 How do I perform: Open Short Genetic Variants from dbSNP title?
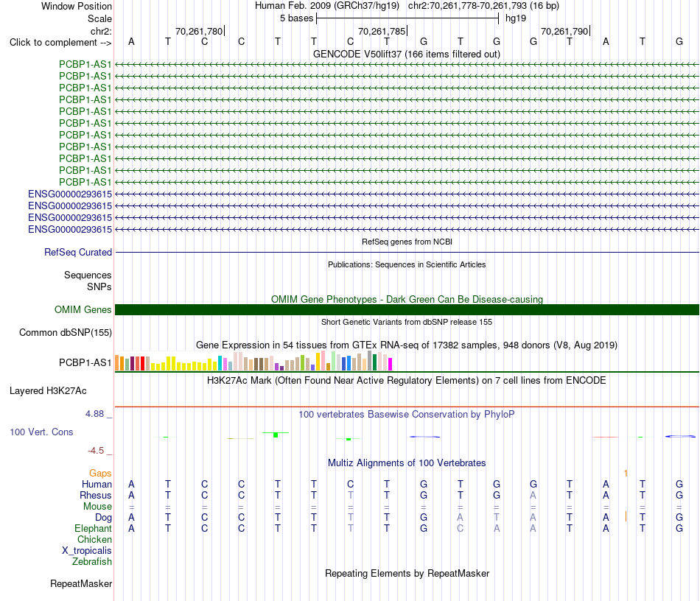click(x=407, y=322)
